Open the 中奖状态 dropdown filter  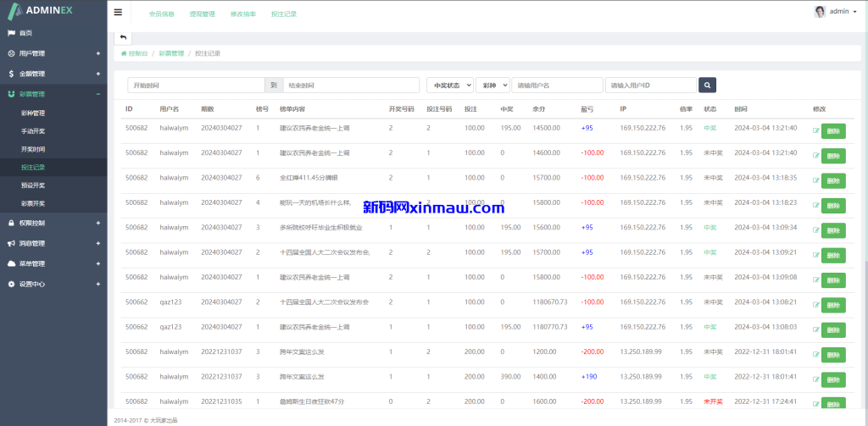[449, 86]
